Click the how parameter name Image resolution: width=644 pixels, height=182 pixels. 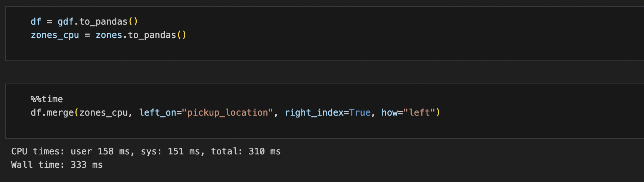point(389,113)
